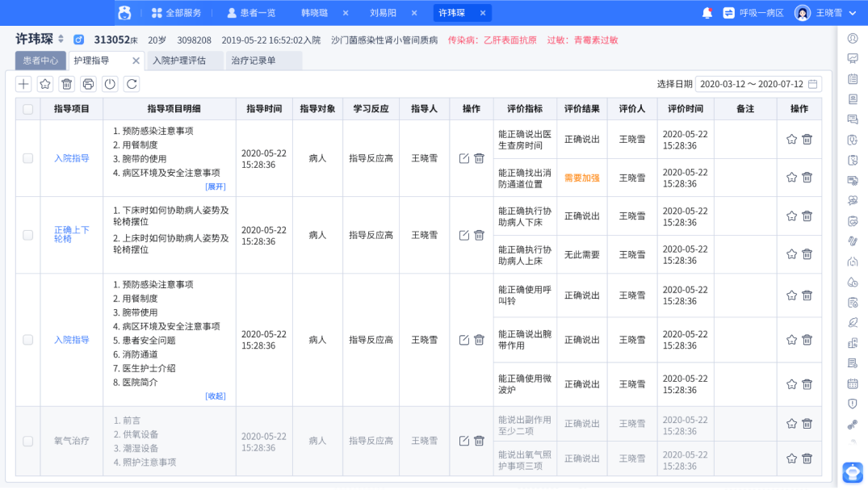This screenshot has height=490, width=868.
Task: Print the nursing guidance list
Action: tap(89, 83)
